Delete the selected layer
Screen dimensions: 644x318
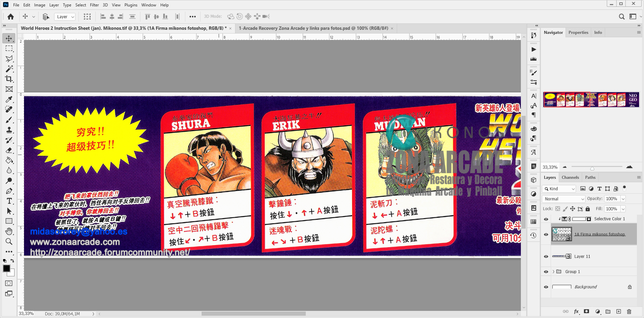coord(629,311)
